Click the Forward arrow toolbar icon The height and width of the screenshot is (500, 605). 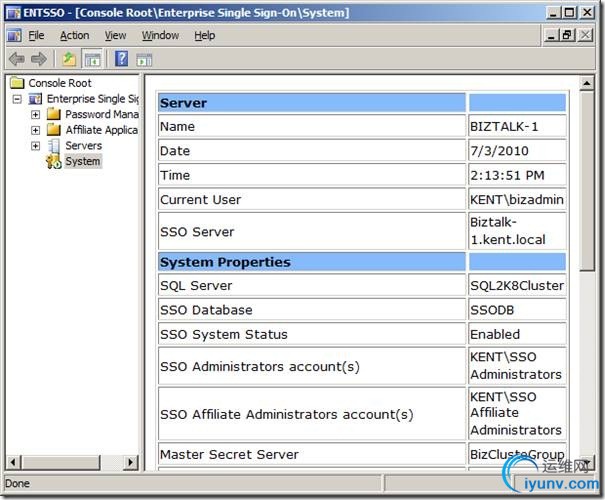pos(39,59)
